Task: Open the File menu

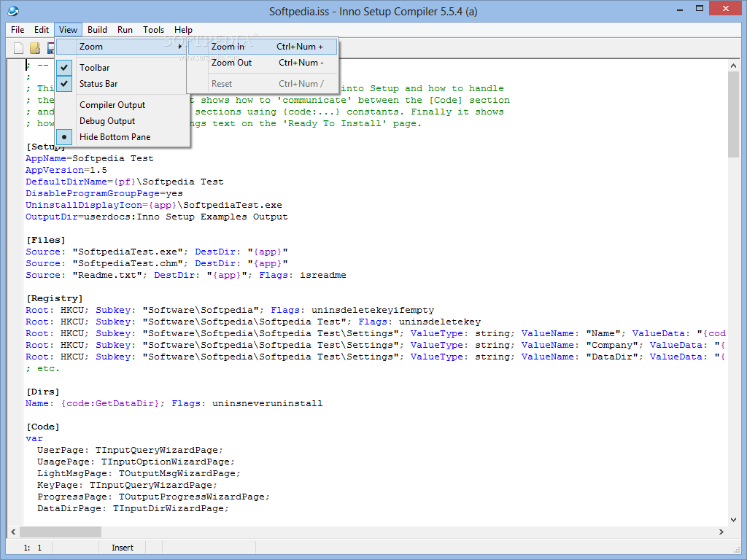Action: 18,29
